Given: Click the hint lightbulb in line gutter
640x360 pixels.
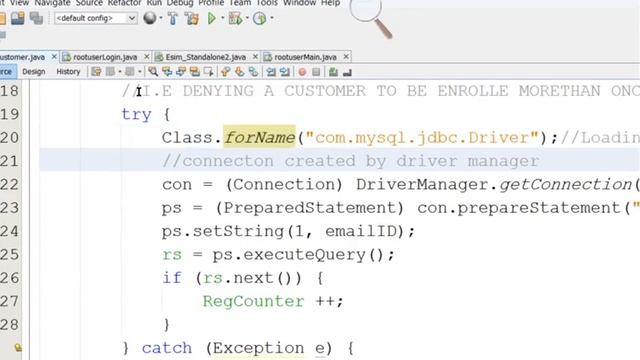Looking at the screenshot, I should (18, 348).
